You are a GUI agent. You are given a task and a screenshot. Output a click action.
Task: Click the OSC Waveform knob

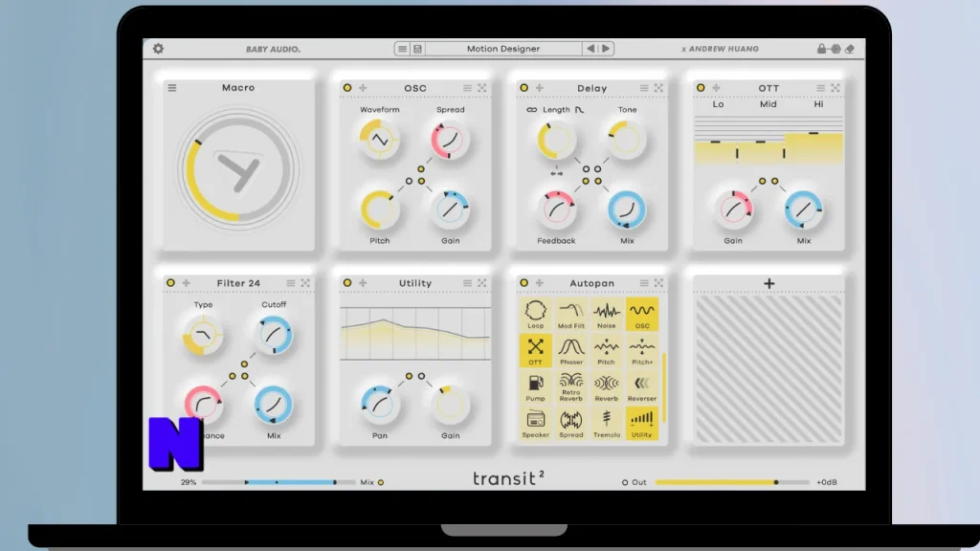[x=379, y=140]
